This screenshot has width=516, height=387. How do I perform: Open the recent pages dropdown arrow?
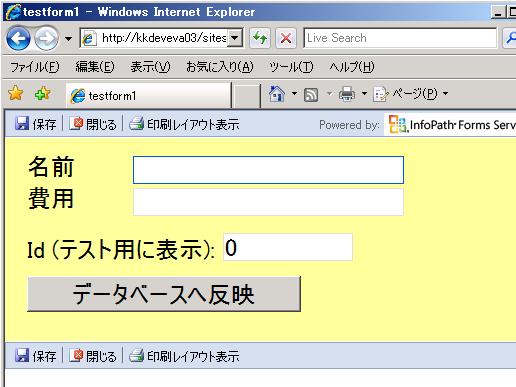68,39
